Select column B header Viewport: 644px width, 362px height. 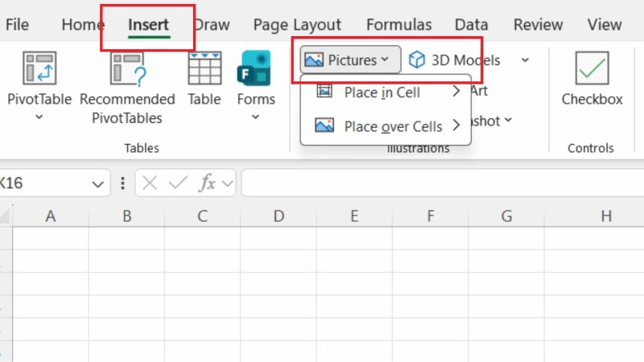[x=127, y=216]
